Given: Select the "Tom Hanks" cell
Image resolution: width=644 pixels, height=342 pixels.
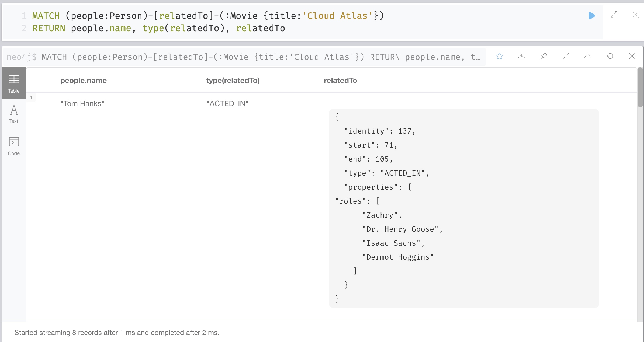Looking at the screenshot, I should coord(82,104).
